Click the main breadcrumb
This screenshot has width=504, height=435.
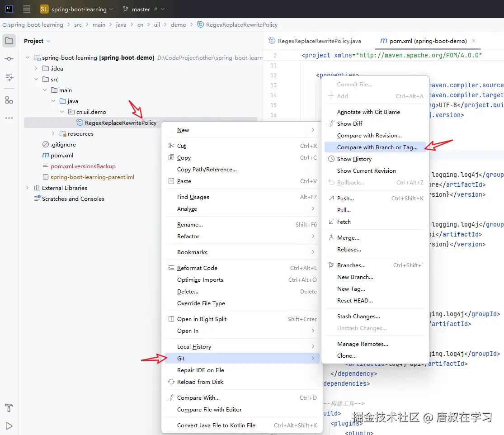pyautogui.click(x=99, y=25)
